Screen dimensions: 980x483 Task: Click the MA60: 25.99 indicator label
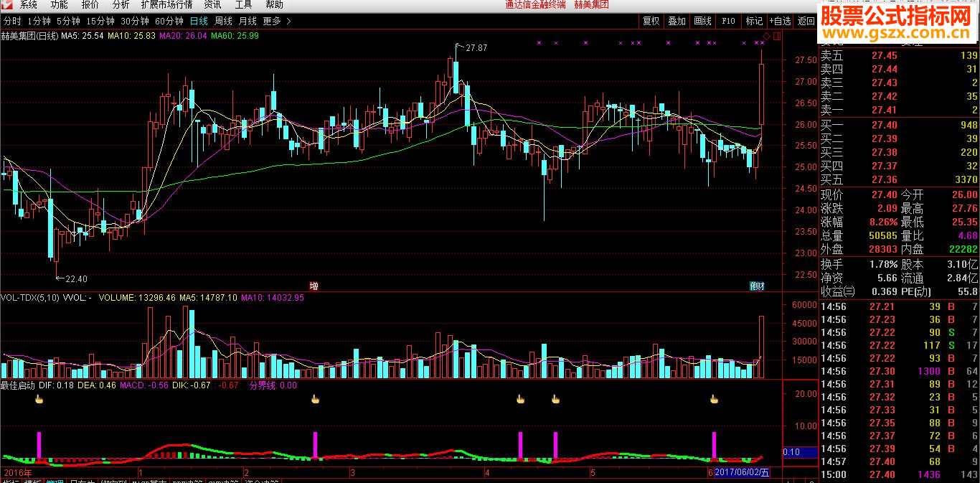[235, 35]
